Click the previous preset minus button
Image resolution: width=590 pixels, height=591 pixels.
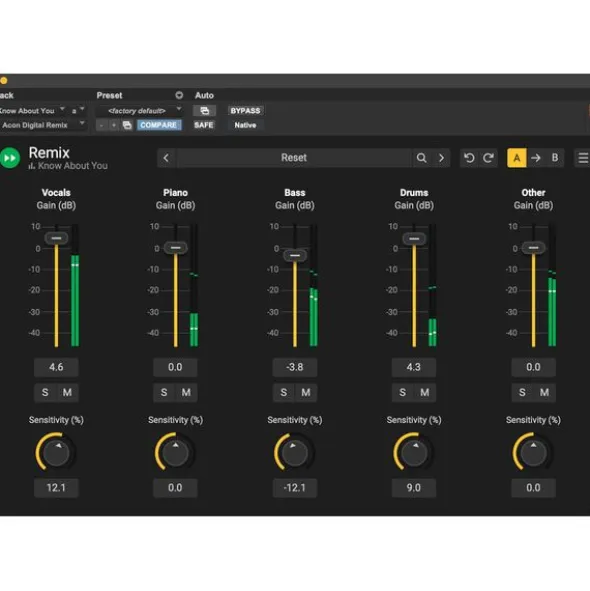click(101, 125)
